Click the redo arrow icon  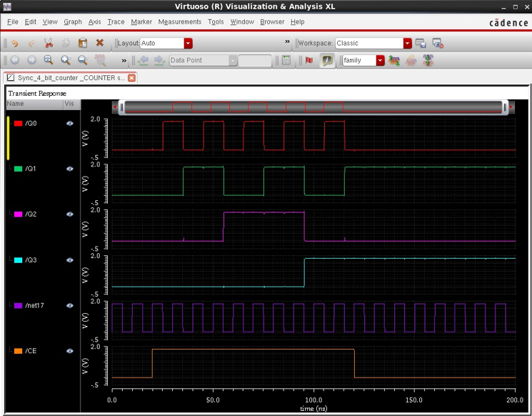(31, 43)
